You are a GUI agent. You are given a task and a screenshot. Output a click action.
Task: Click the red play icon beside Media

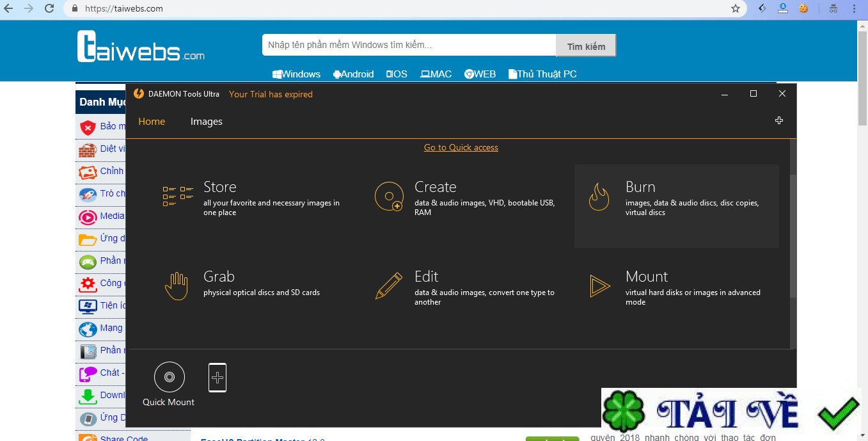[87, 216]
